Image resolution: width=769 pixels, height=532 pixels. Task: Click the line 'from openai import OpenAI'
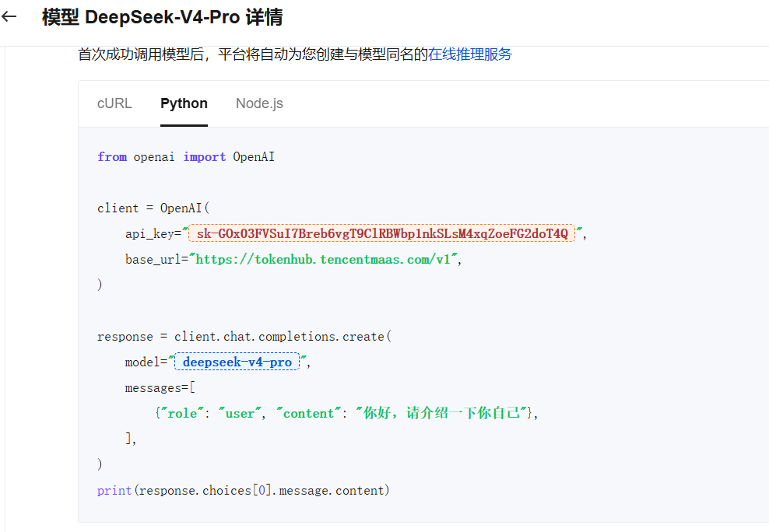coord(186,157)
